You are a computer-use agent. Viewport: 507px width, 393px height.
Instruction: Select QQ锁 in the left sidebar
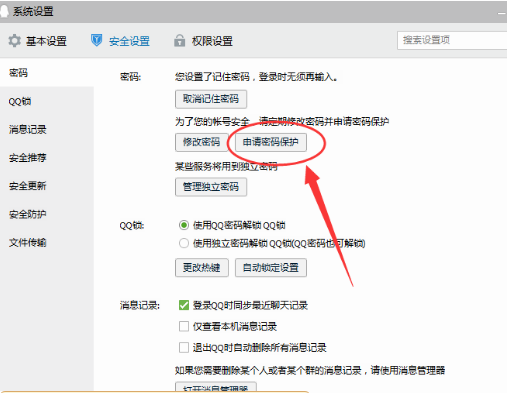click(20, 101)
